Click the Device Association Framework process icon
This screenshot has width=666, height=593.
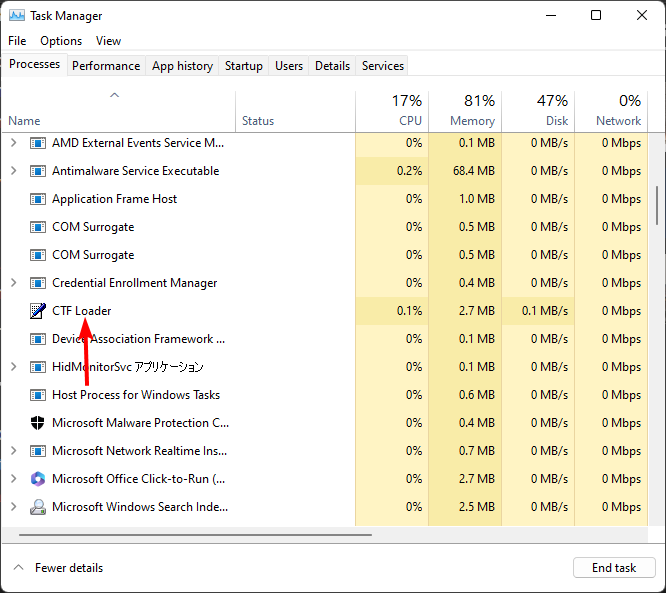[38, 339]
